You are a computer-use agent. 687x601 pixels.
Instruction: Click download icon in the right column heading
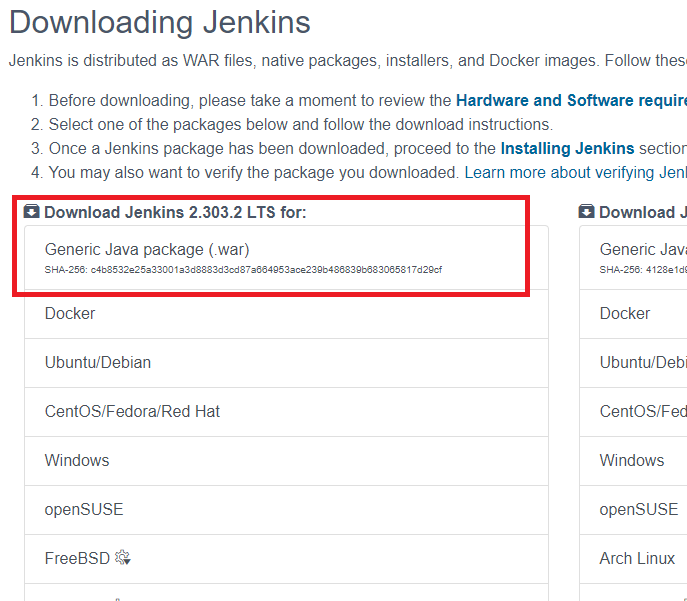(x=586, y=211)
